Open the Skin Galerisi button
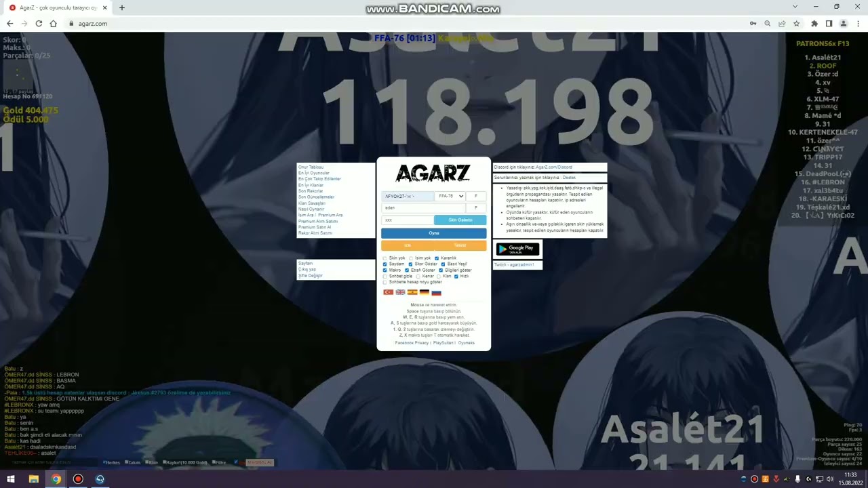Image resolution: width=868 pixels, height=488 pixels. (460, 220)
